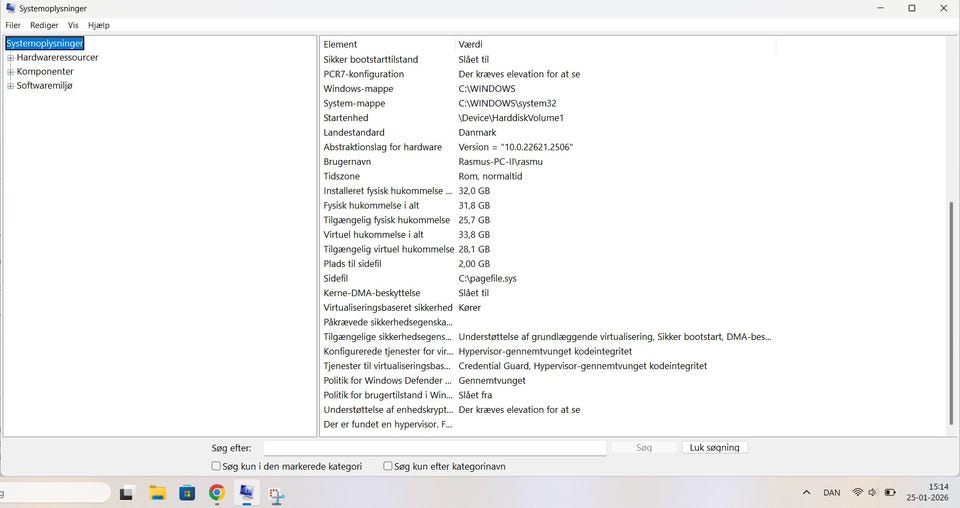Select 'Virtuel hukommelse i alt' row
This screenshot has width=960, height=508.
548,234
